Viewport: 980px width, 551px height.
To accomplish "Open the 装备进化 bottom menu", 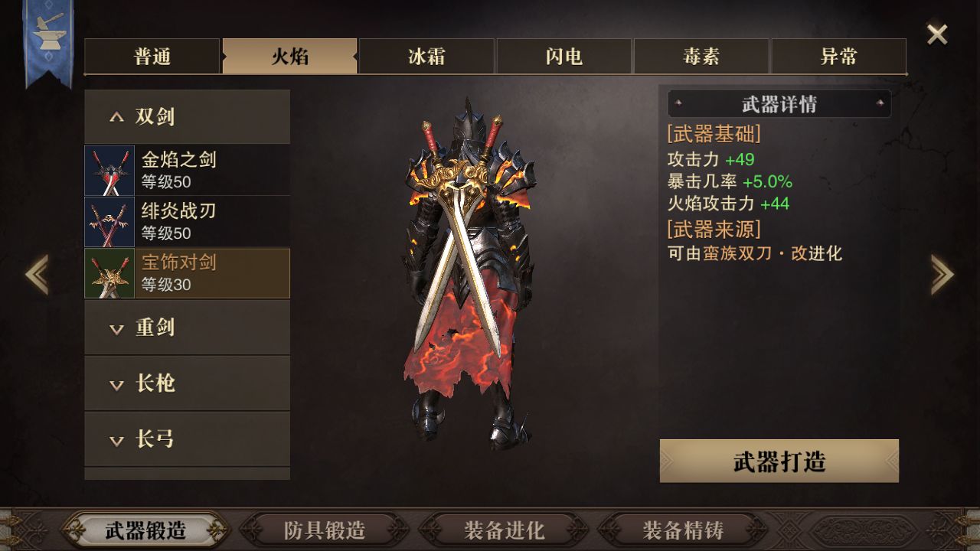I will pos(504,530).
